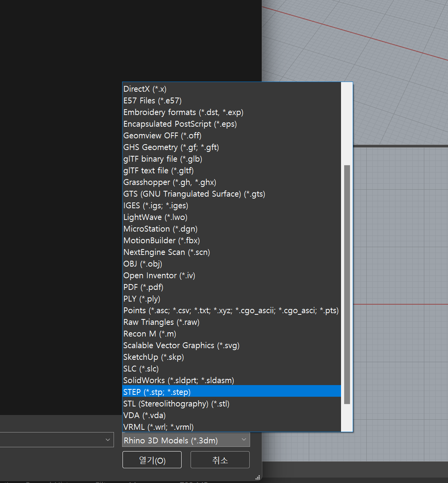Choose highlighted STEP (*.stp; *.step) format

232,392
